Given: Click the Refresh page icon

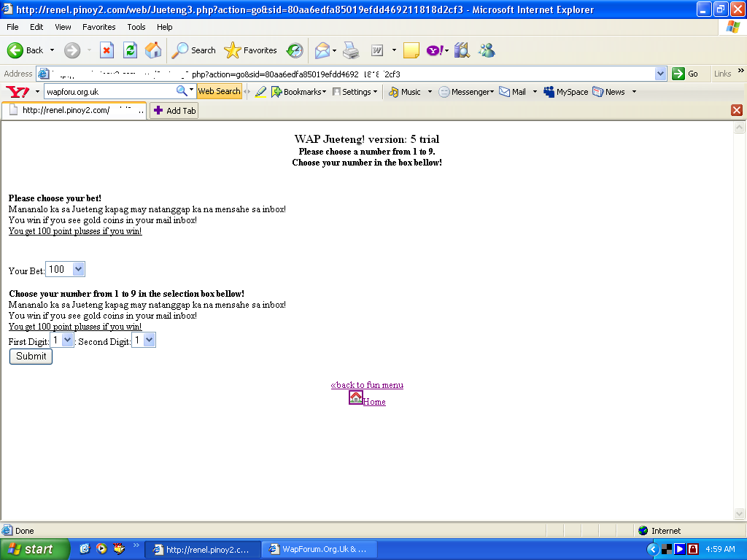Looking at the screenshot, I should [130, 50].
